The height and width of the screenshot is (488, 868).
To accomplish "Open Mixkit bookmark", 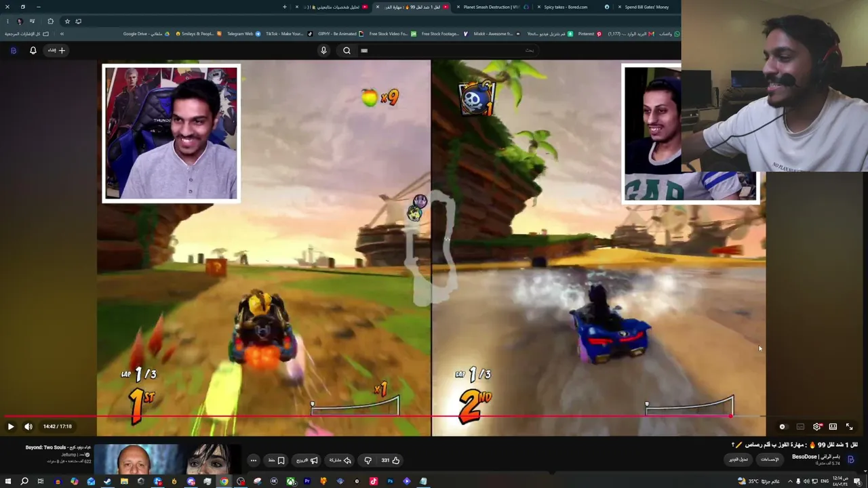I will [496, 34].
